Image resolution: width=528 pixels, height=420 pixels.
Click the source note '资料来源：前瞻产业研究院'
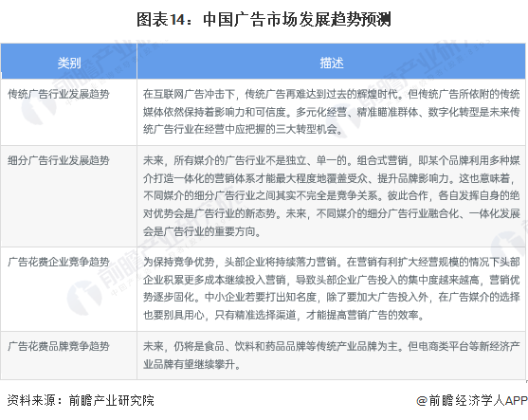[81, 400]
